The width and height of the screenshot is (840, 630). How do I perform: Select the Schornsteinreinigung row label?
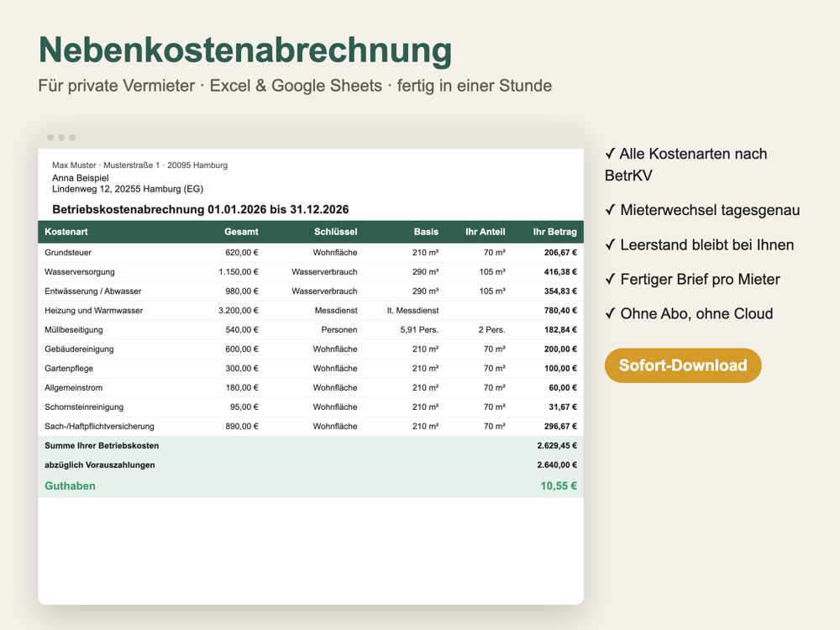[84, 407]
